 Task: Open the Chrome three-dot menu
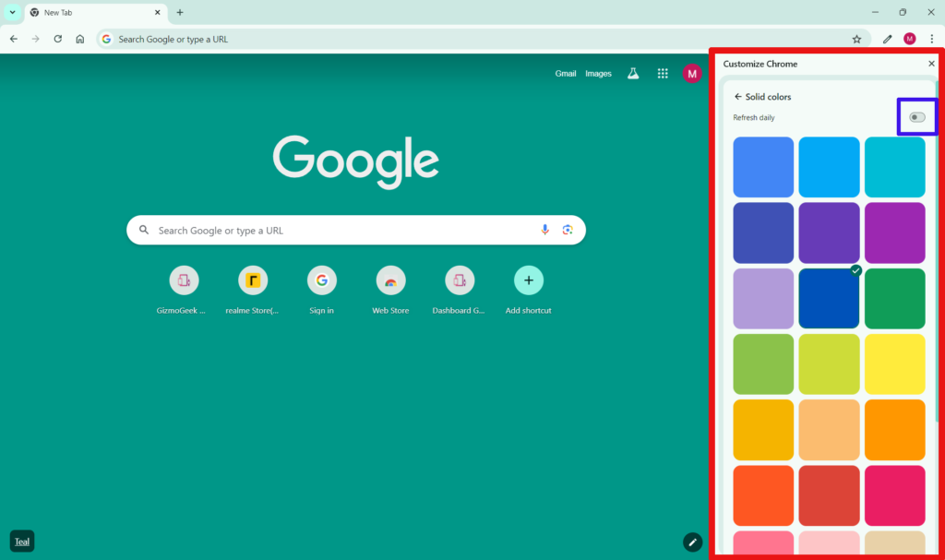[x=932, y=39]
